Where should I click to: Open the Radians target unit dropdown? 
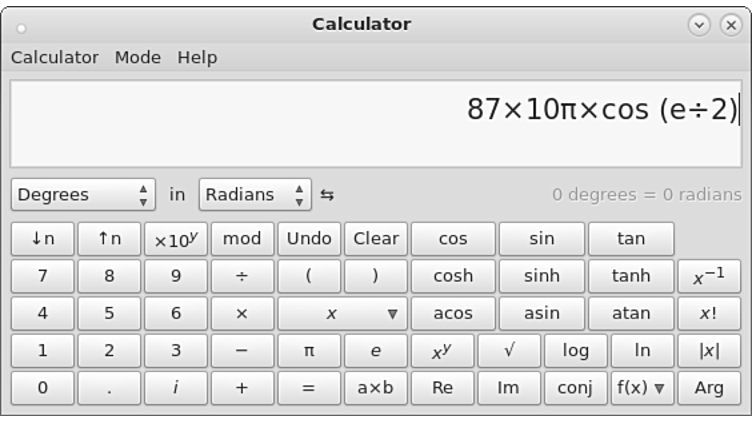pyautogui.click(x=255, y=195)
